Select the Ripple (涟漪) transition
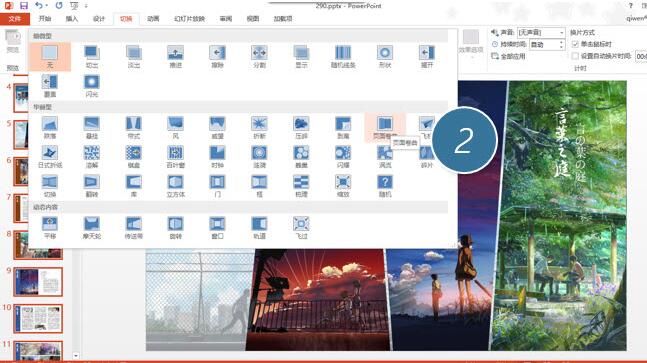 259,157
